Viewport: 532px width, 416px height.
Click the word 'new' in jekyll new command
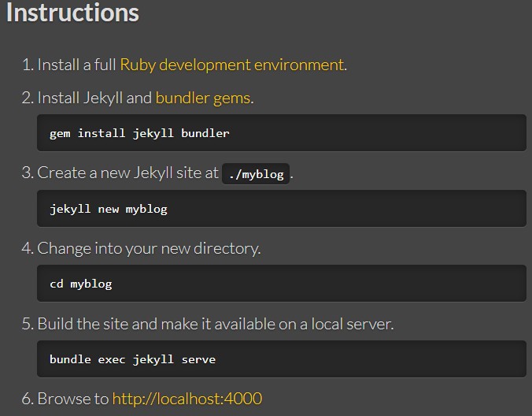coord(109,210)
